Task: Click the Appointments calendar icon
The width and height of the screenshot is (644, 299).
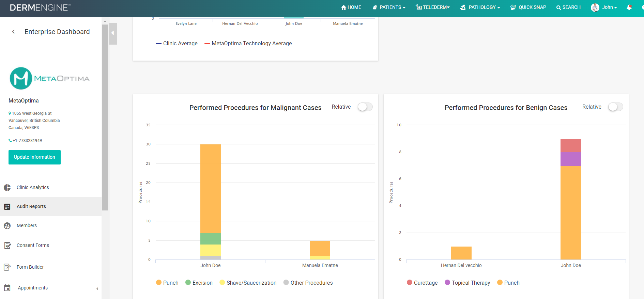Action: (7, 288)
